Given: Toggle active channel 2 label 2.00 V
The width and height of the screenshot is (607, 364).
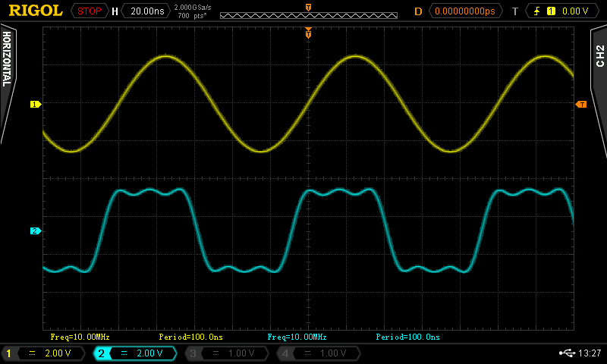Looking at the screenshot, I should [135, 353].
